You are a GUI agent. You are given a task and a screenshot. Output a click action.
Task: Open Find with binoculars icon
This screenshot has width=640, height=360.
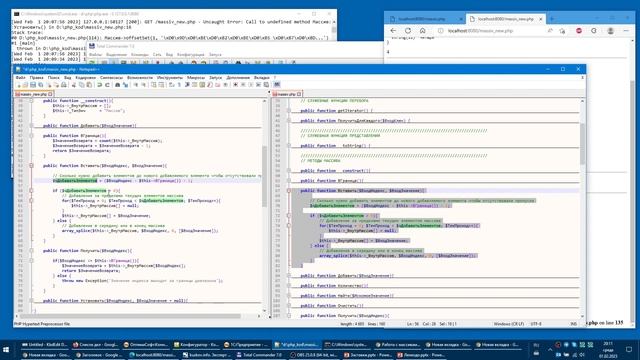point(117,85)
